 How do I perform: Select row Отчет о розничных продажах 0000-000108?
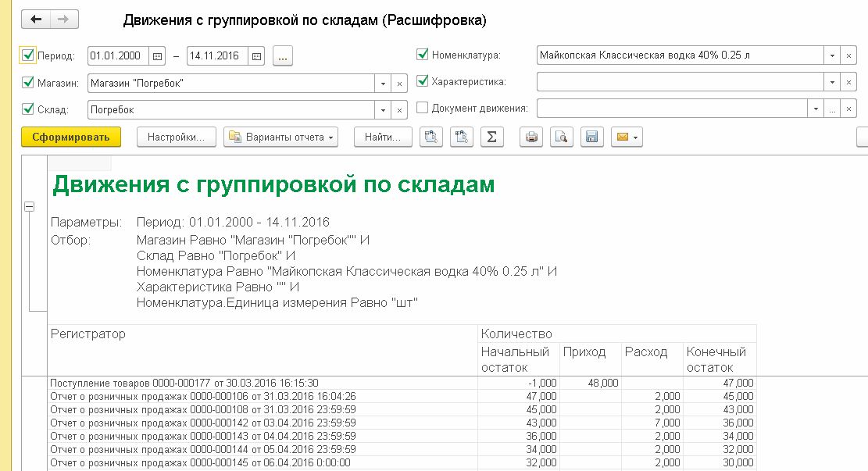point(402,409)
